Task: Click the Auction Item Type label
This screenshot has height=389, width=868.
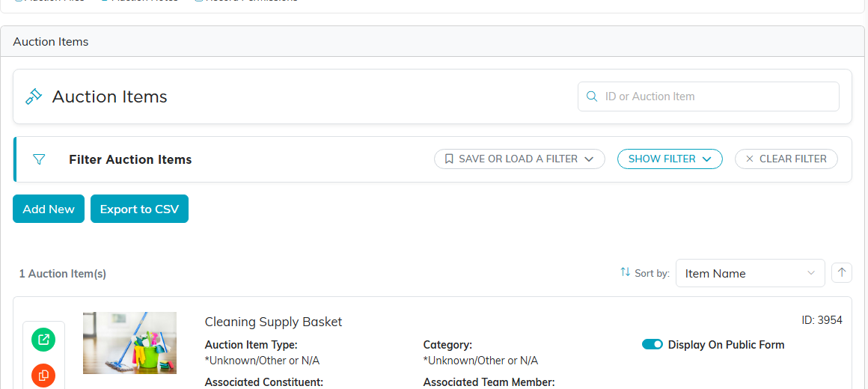Action: (x=251, y=345)
